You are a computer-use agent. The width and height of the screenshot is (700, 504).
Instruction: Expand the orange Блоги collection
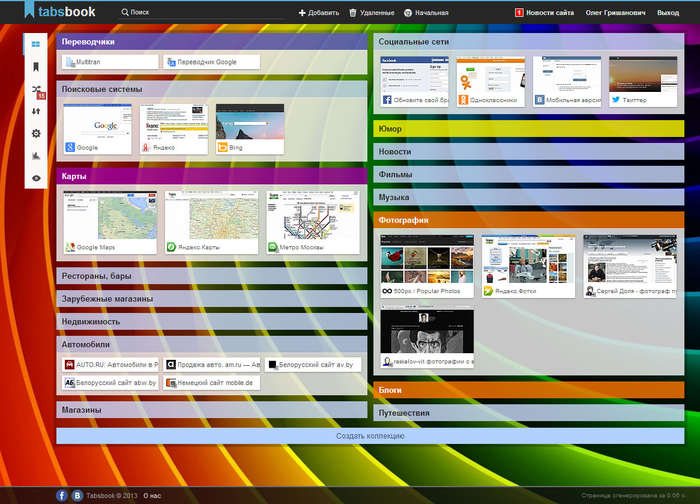[x=529, y=390]
